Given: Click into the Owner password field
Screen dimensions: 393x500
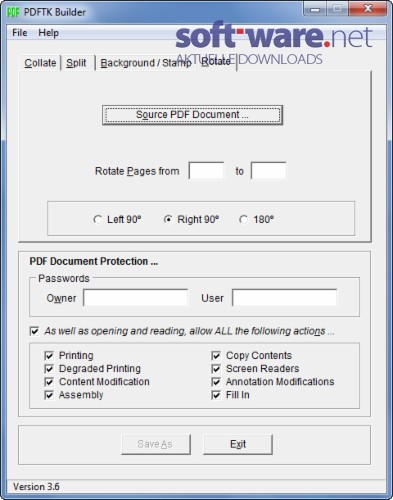Looking at the screenshot, I should coord(135,298).
